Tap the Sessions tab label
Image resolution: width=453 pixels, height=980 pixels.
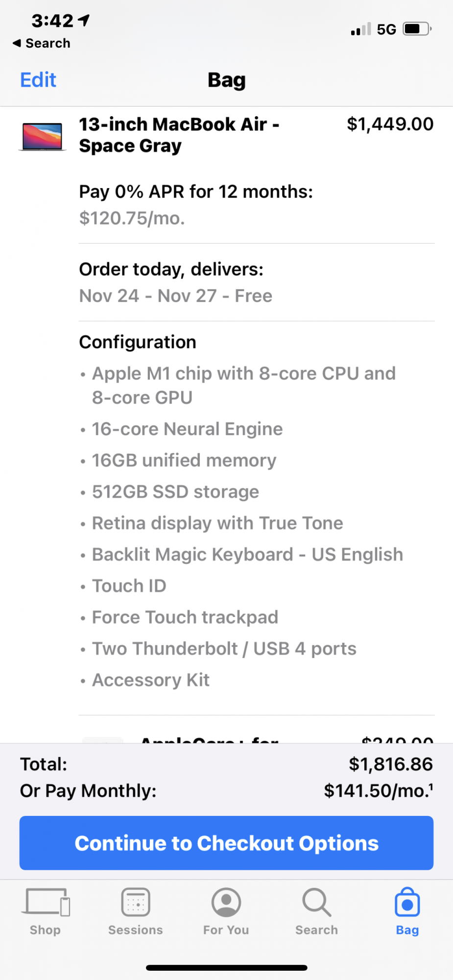(136, 930)
